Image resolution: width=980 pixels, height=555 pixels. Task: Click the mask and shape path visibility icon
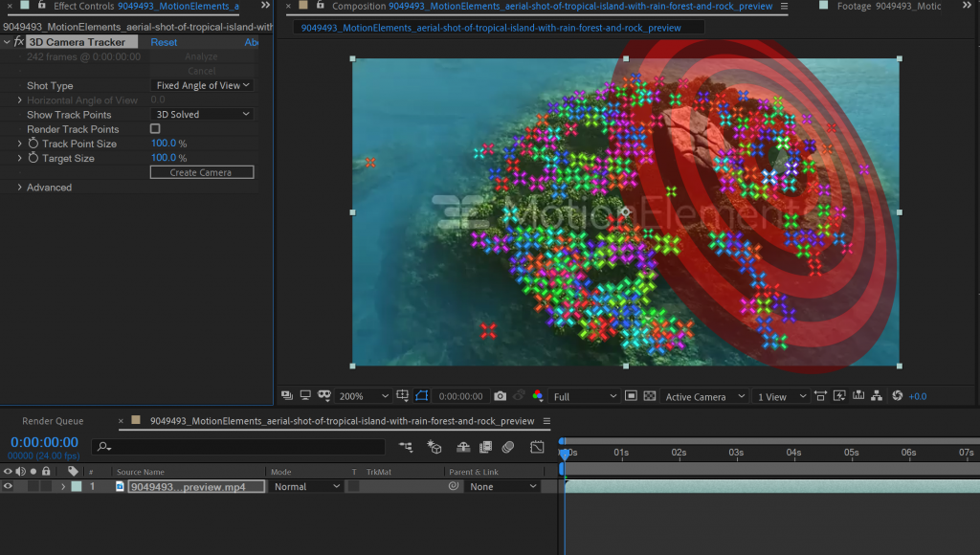420,396
